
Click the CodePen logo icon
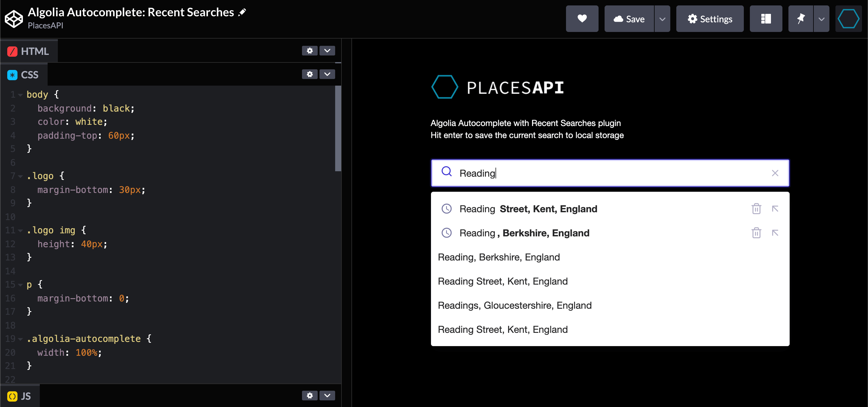pyautogui.click(x=14, y=19)
